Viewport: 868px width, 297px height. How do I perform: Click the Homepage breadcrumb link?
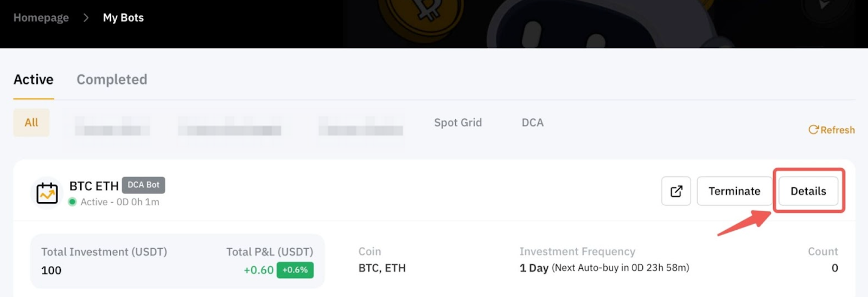[41, 18]
